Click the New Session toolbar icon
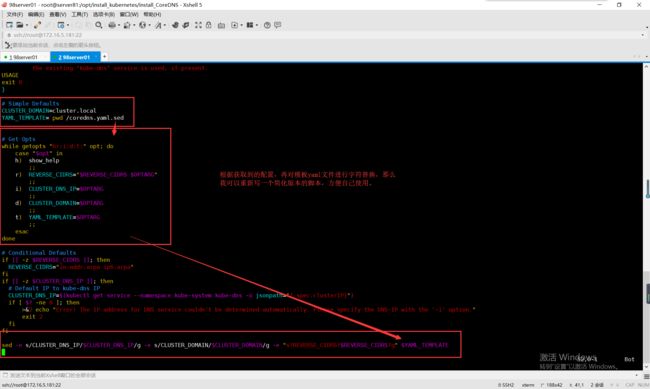650x389 pixels. pos(9,25)
